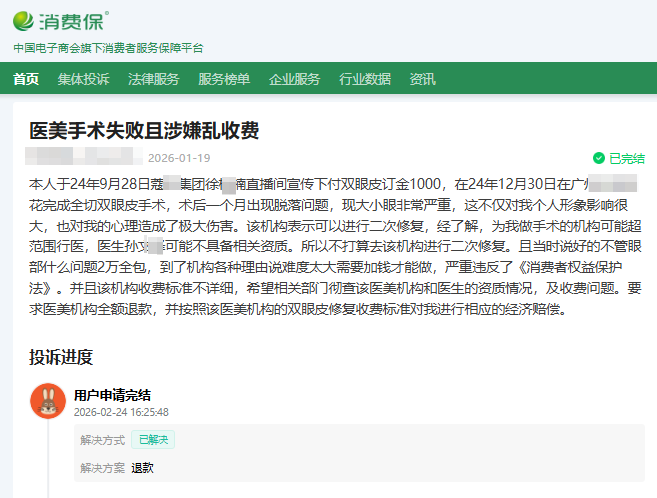Navigate to the 资讯 section
The width and height of the screenshot is (657, 498).
(422, 80)
